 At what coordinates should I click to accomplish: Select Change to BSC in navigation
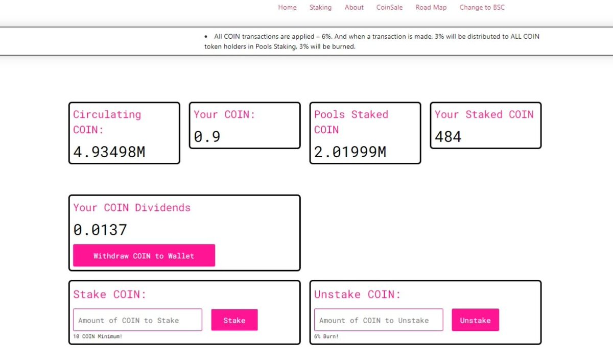coord(482,7)
